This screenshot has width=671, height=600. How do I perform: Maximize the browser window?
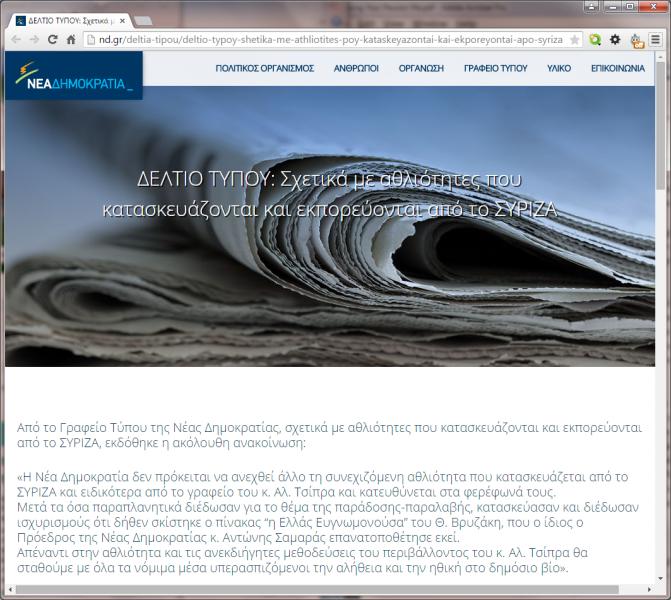630,6
